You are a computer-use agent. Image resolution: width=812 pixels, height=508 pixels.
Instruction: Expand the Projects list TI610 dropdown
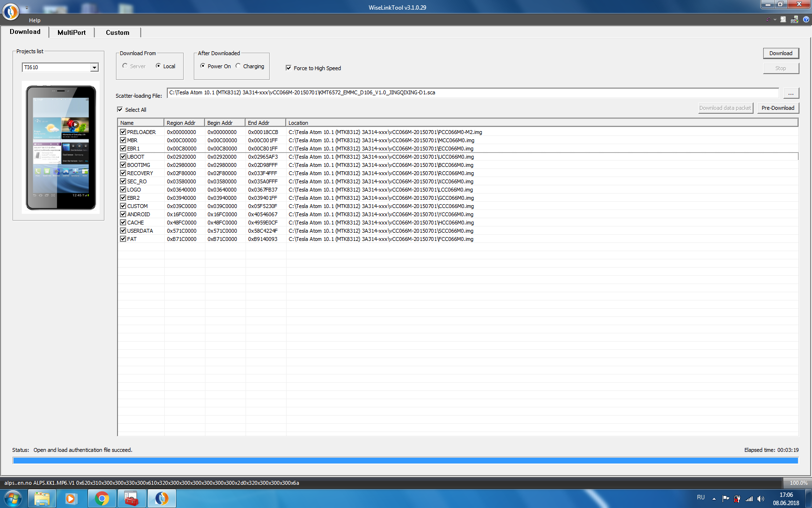click(94, 68)
